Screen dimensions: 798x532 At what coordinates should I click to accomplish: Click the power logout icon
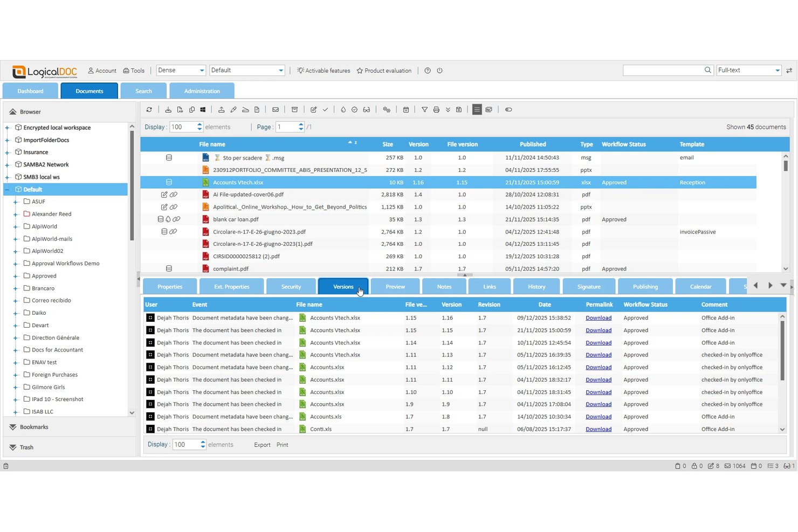click(x=439, y=71)
